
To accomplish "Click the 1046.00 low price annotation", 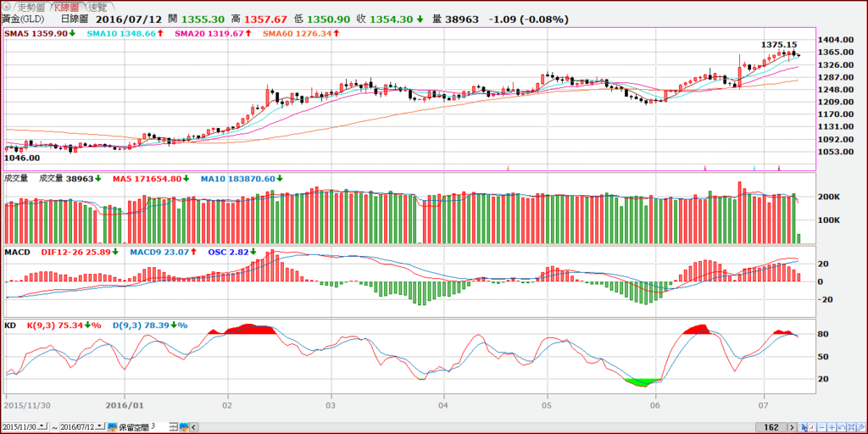I will 22,158.
